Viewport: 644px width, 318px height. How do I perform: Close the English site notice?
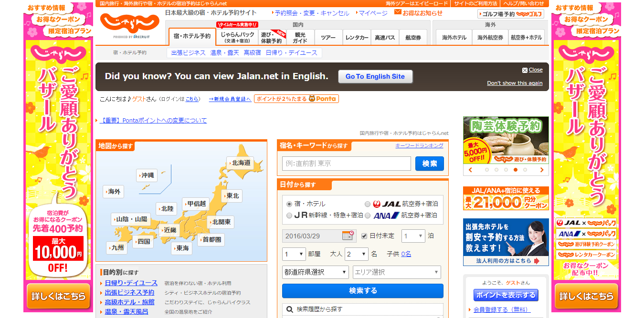[532, 70]
